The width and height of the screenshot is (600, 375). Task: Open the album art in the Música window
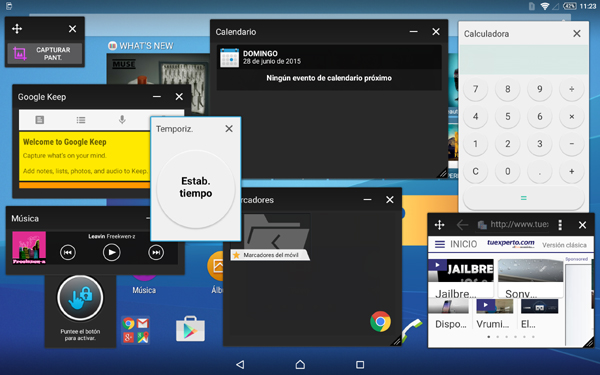29,248
